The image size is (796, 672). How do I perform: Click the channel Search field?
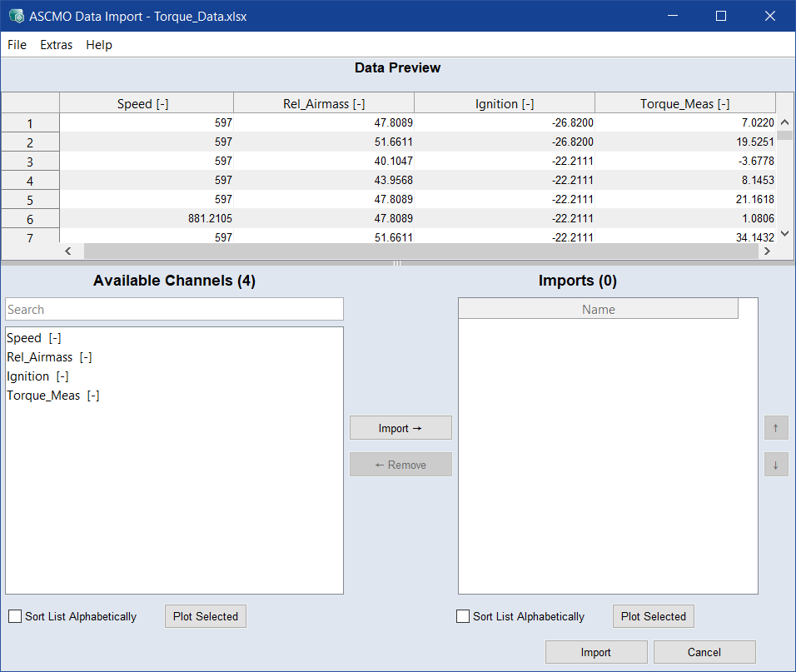click(174, 310)
